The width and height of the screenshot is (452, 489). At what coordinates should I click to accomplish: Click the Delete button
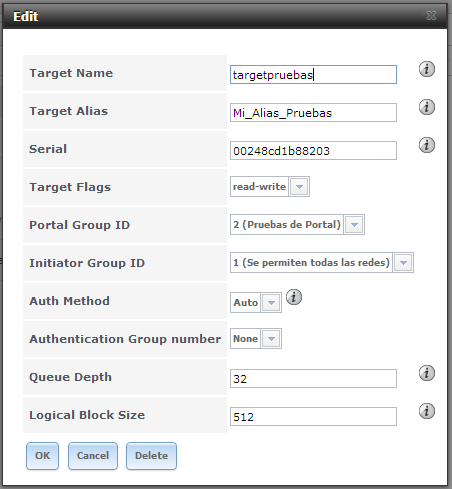click(x=151, y=456)
